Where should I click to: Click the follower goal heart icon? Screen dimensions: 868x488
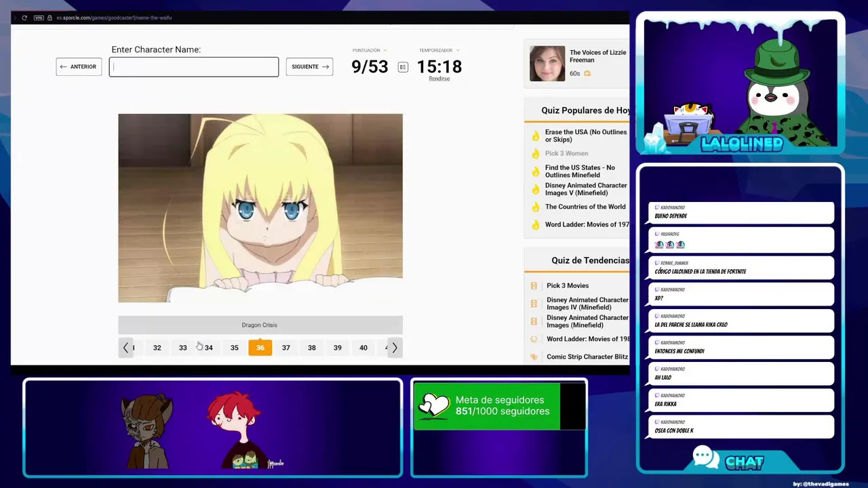(433, 405)
